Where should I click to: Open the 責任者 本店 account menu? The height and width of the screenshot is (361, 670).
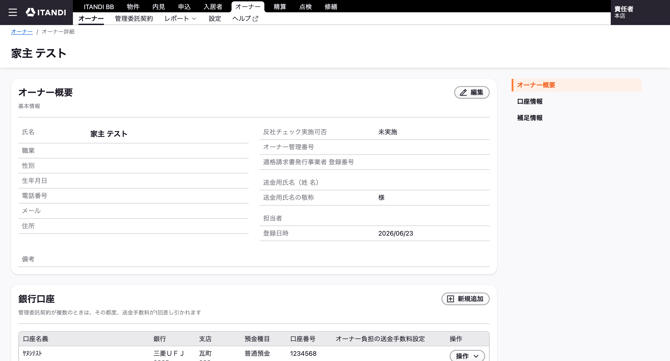pos(640,12)
